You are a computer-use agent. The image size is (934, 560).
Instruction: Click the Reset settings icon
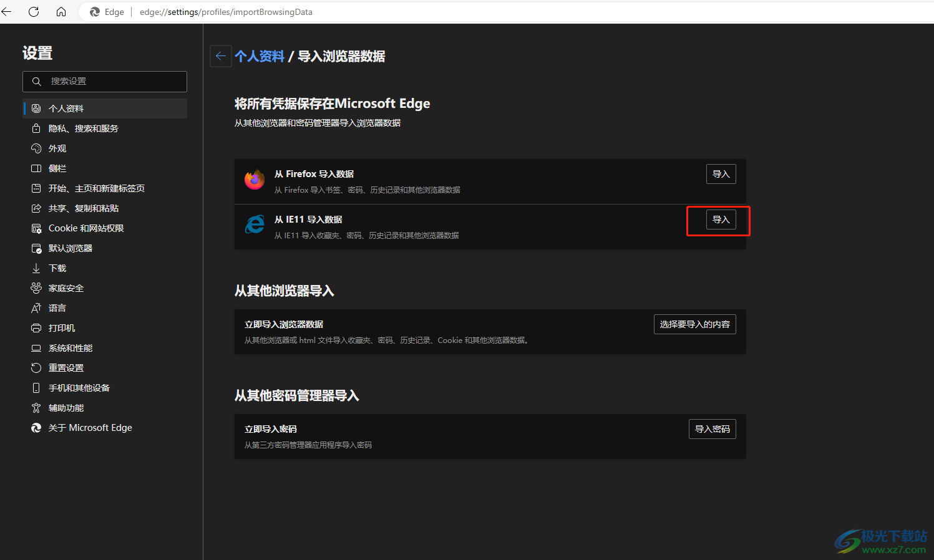[36, 368]
